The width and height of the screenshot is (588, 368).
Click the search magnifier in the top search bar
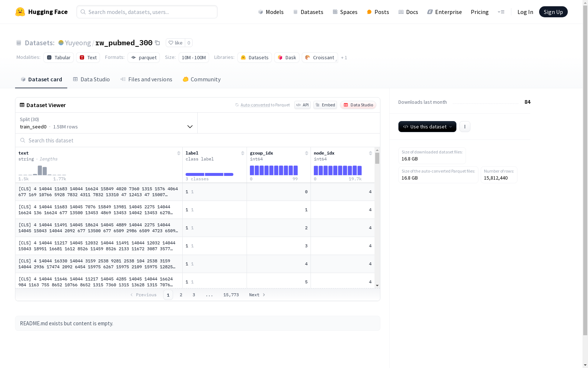point(83,12)
